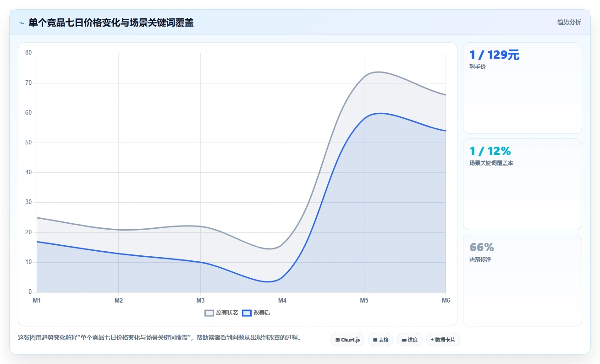
Task: Click the blue line peak near M5
Action: click(x=380, y=113)
